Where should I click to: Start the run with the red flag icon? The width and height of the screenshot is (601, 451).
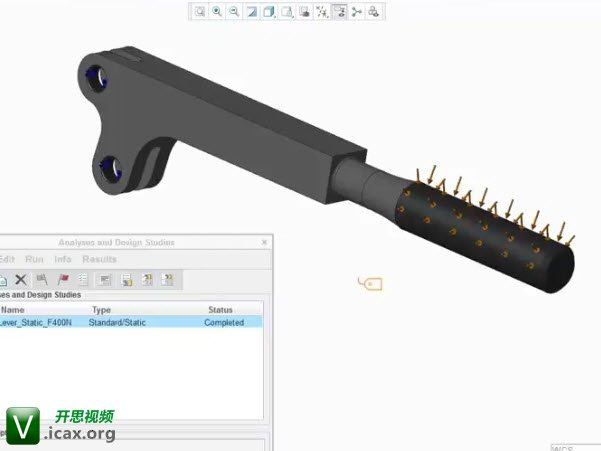click(63, 280)
